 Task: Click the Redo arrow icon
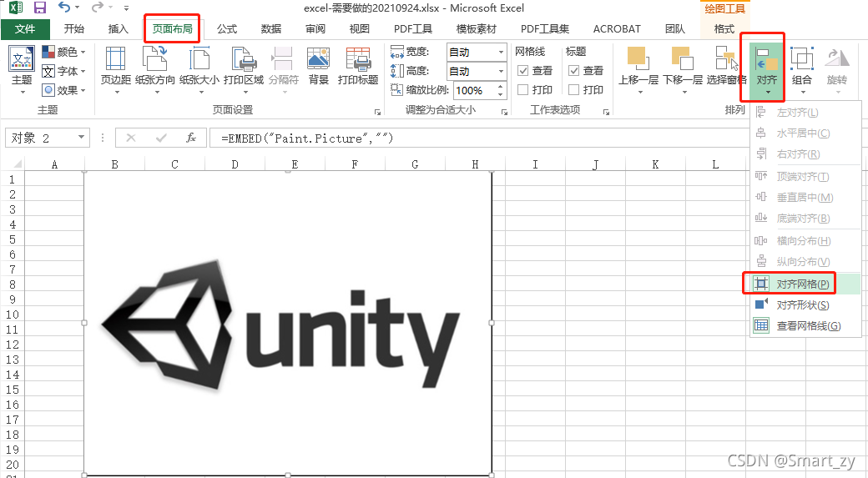click(98, 8)
